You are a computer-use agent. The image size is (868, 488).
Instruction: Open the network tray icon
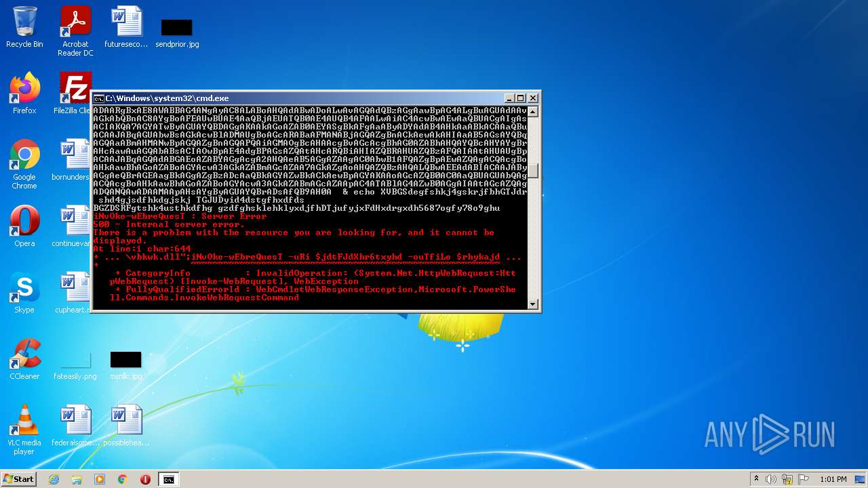[x=787, y=479]
